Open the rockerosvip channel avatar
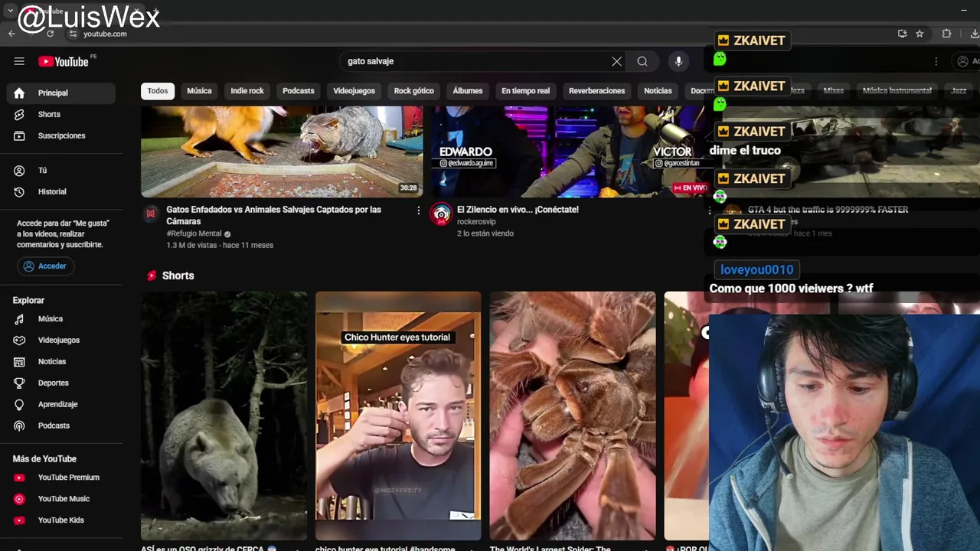980x551 pixels. tap(441, 214)
